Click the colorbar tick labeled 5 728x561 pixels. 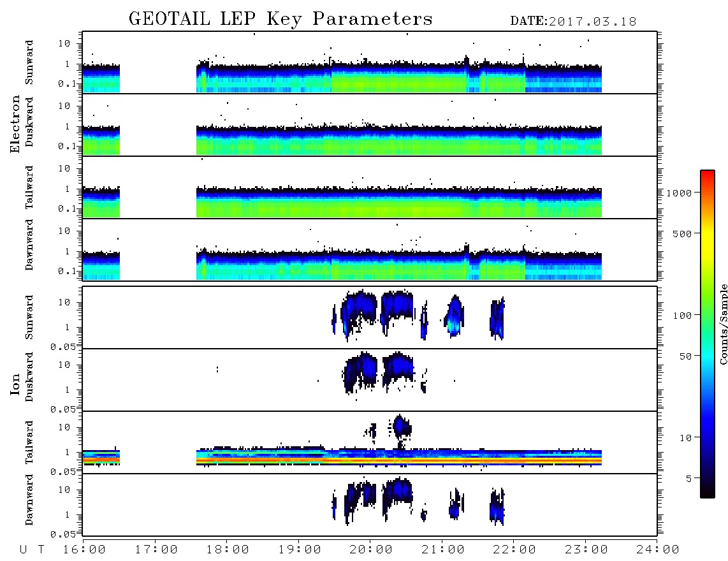pyautogui.click(x=688, y=479)
